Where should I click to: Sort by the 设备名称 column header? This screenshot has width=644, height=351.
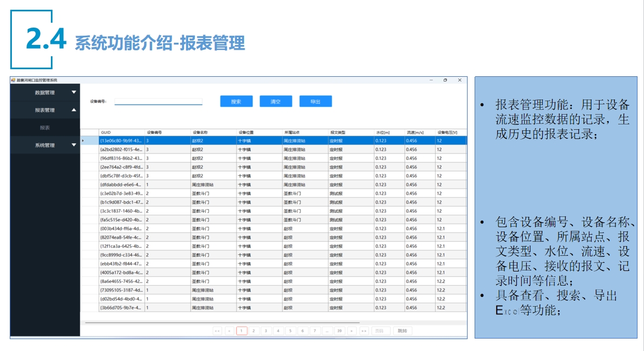[201, 132]
